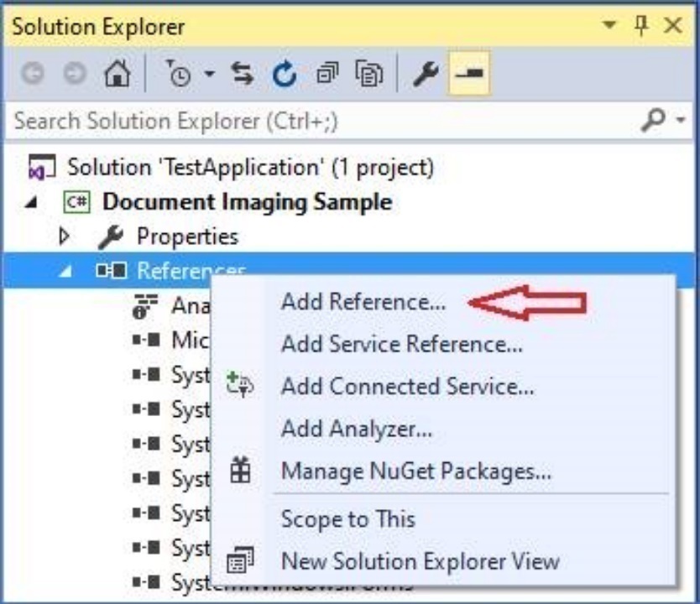Expand the Properties tree node
The height and width of the screenshot is (604, 700).
(x=64, y=237)
